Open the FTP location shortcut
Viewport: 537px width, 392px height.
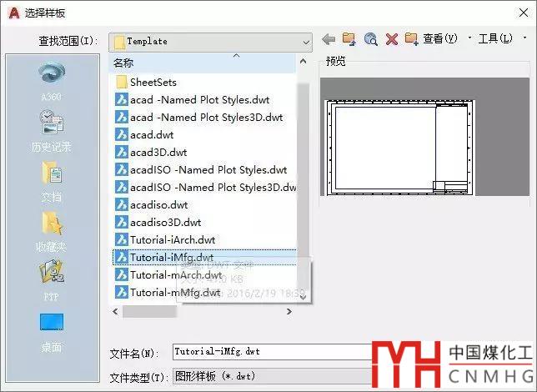tap(51, 281)
